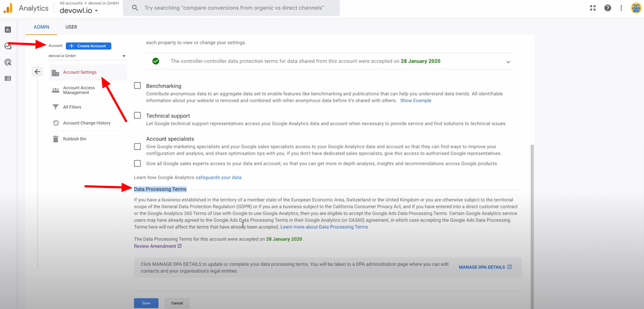Open Account Access Management
Screen dimensions: 644x309
tap(79, 90)
